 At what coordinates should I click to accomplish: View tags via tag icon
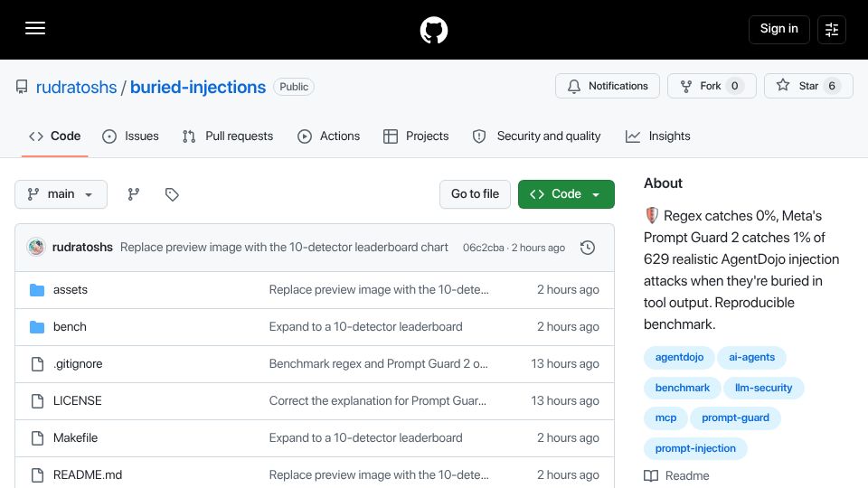(172, 194)
